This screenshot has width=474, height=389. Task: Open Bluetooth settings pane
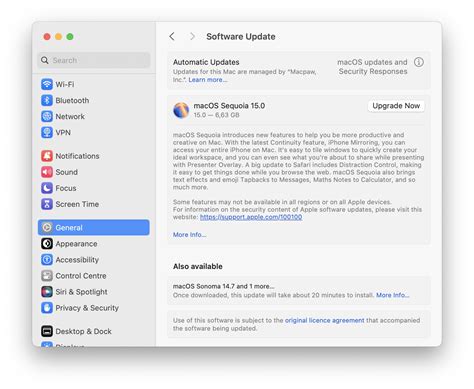click(94, 100)
